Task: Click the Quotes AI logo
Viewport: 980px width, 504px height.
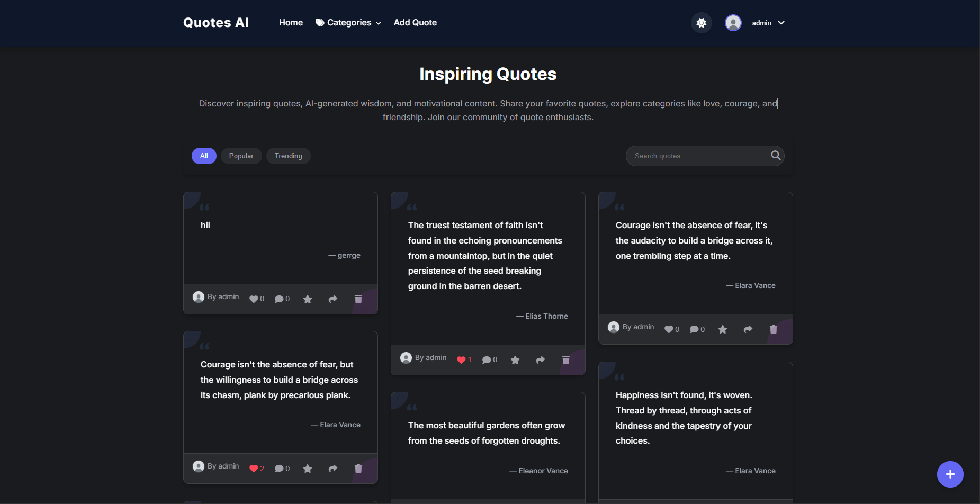Action: coord(216,23)
